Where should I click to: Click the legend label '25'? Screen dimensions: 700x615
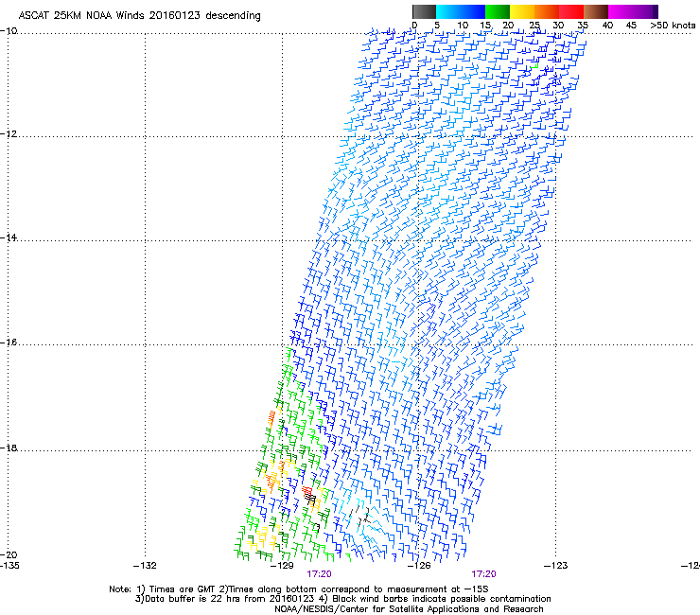pyautogui.click(x=534, y=26)
